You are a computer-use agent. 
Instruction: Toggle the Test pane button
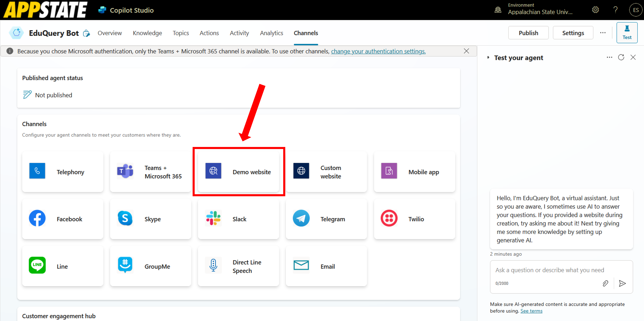[627, 33]
